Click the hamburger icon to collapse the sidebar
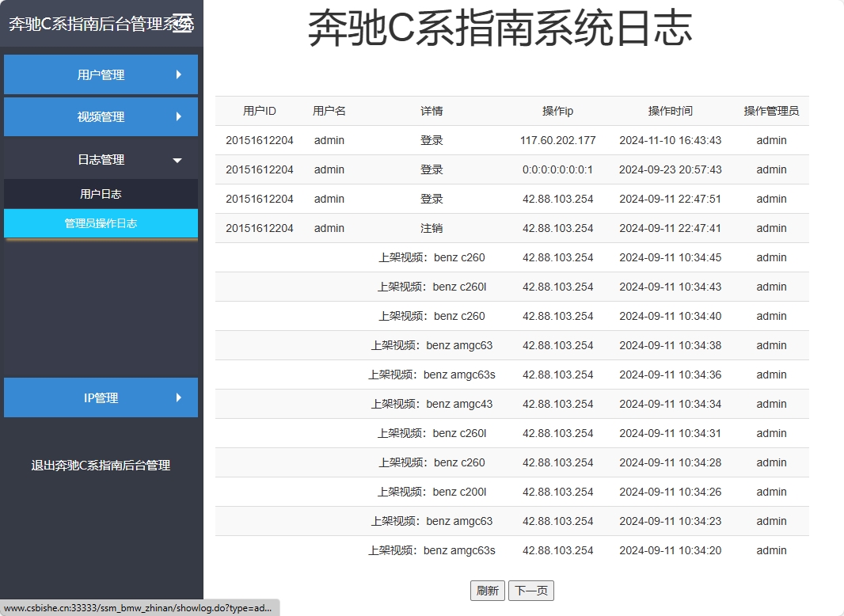The image size is (844, 616). (x=184, y=22)
